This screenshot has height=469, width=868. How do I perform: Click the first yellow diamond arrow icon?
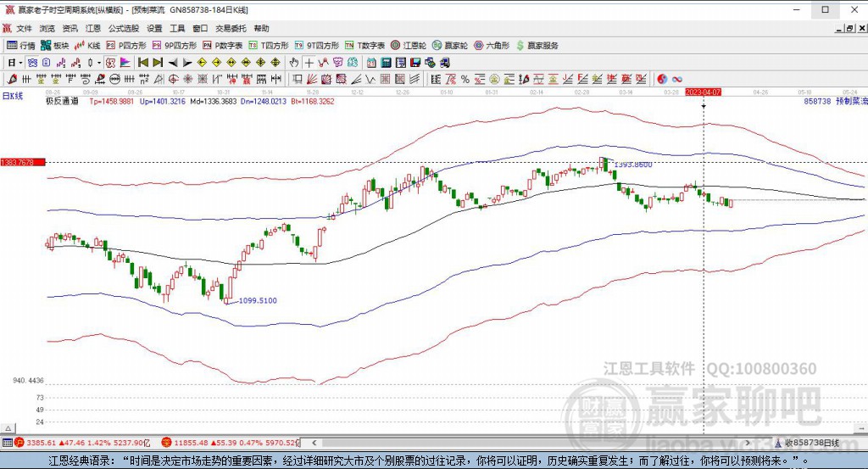(x=202, y=63)
